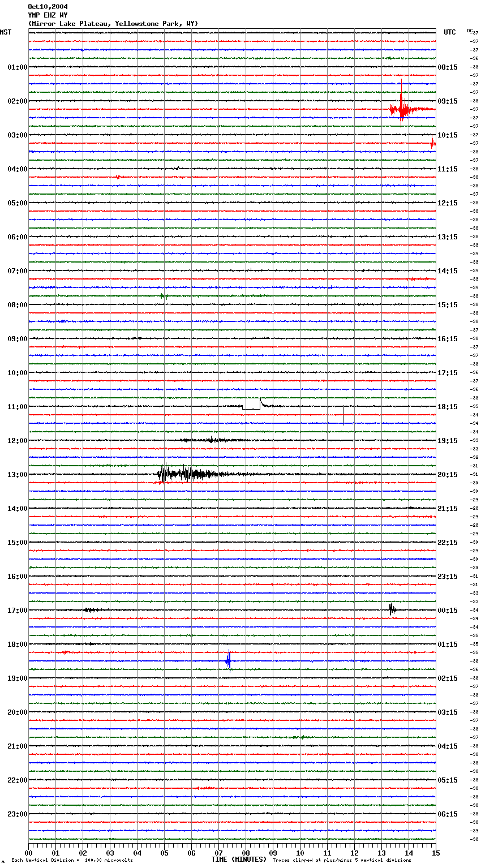This screenshot has height=868, width=481.
Task: Select the 10:15 UTC time label
Action: tap(448, 135)
